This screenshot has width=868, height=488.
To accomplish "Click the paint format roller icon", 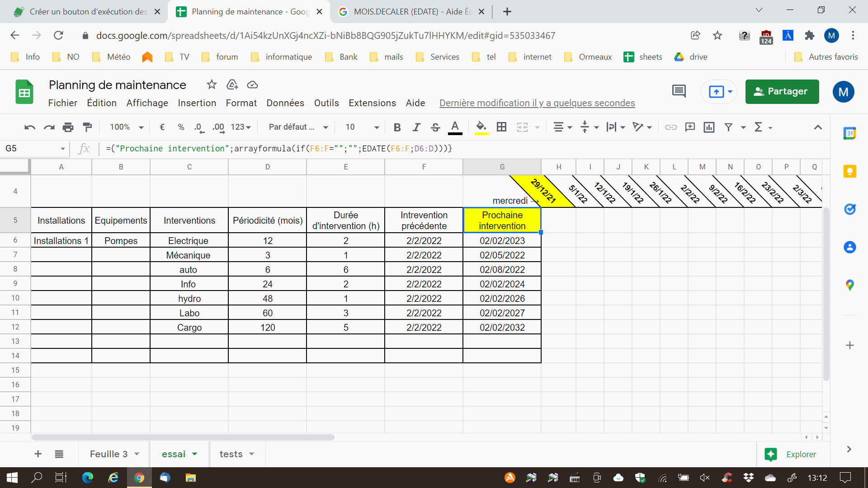I will point(88,127).
